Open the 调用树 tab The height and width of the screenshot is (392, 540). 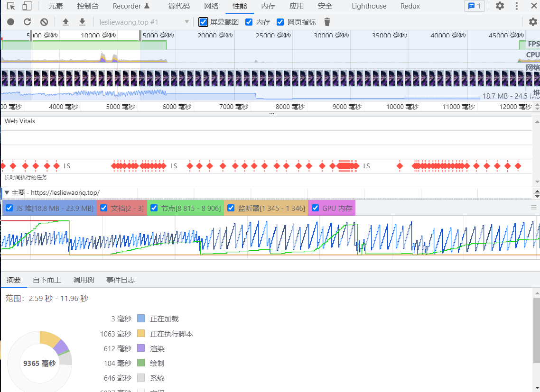[x=84, y=280]
